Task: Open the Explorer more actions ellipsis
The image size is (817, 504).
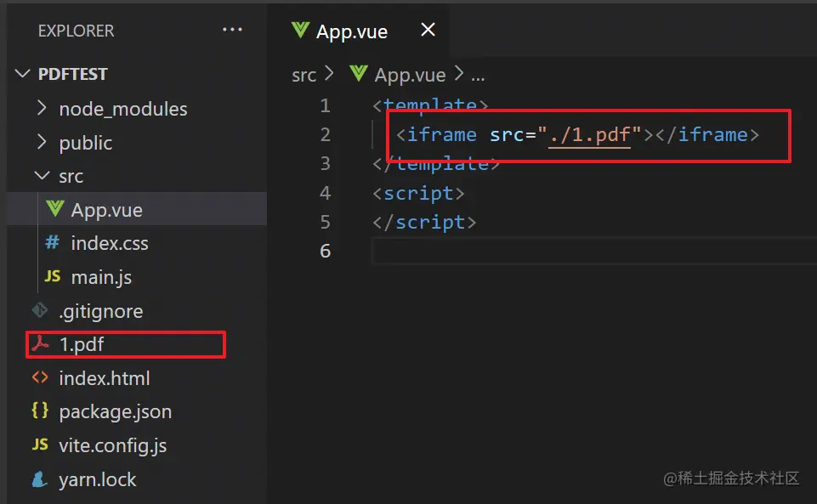Action: pyautogui.click(x=232, y=30)
